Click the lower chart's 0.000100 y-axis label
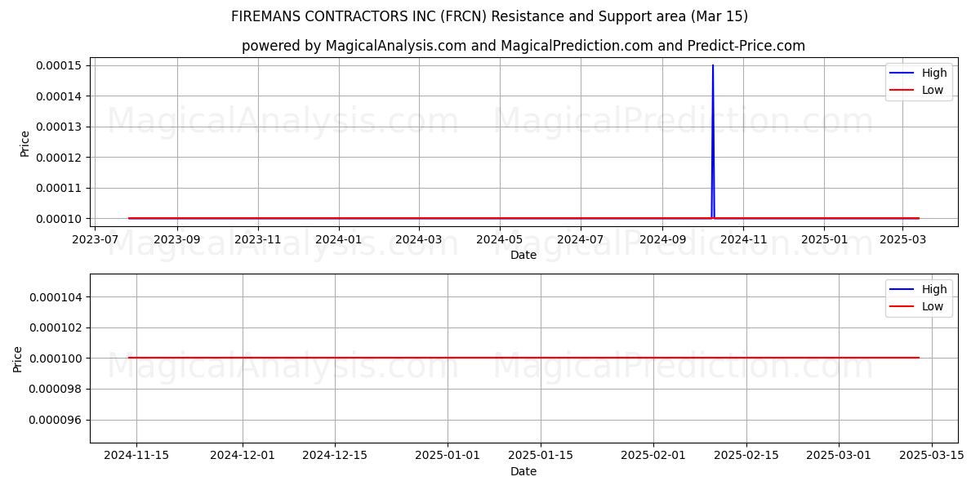This screenshot has height=490, width=980. [56, 359]
